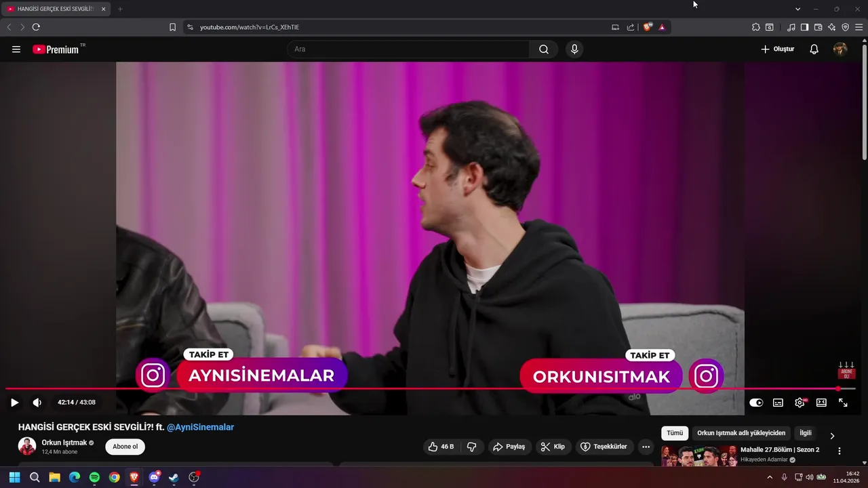
Task: Open the Brave main menu
Action: 859,27
